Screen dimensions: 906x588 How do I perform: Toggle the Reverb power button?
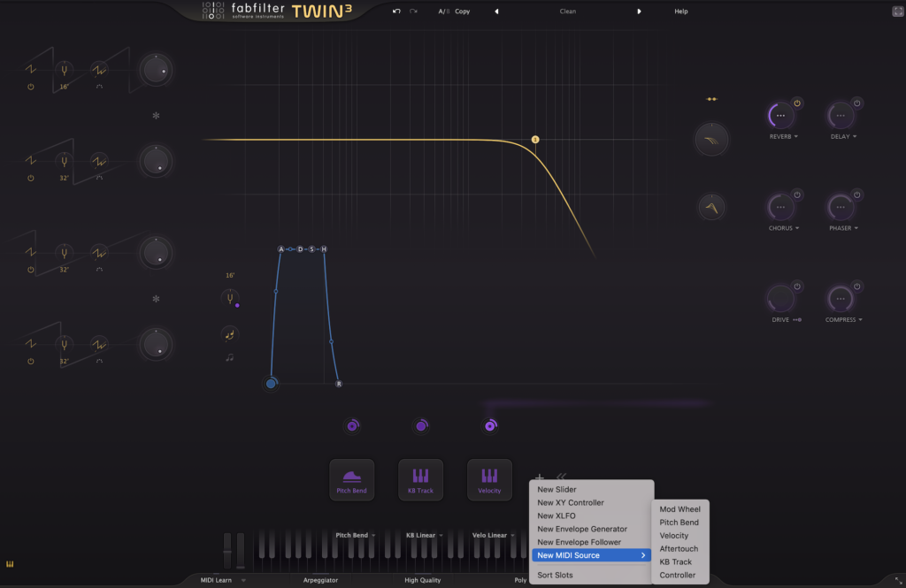click(796, 103)
